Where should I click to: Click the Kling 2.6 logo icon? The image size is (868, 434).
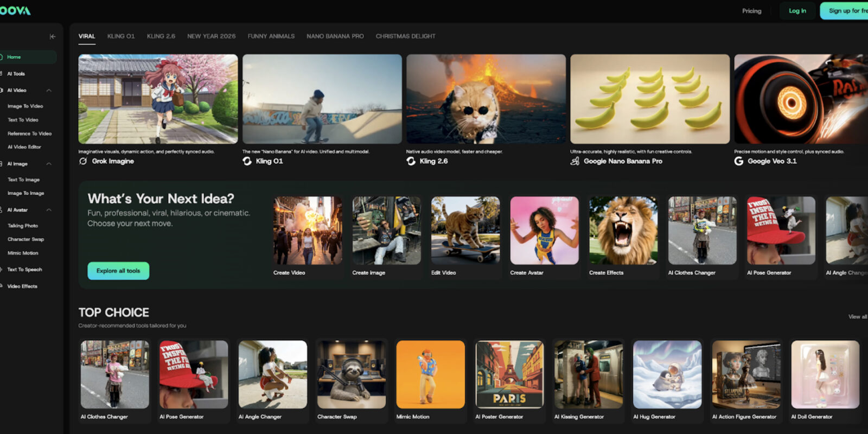pos(411,161)
